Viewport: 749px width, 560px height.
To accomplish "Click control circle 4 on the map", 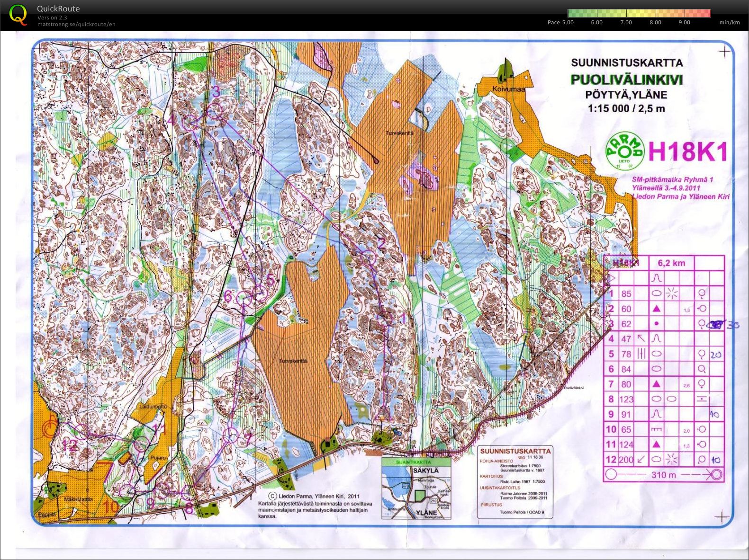I will pos(190,123).
